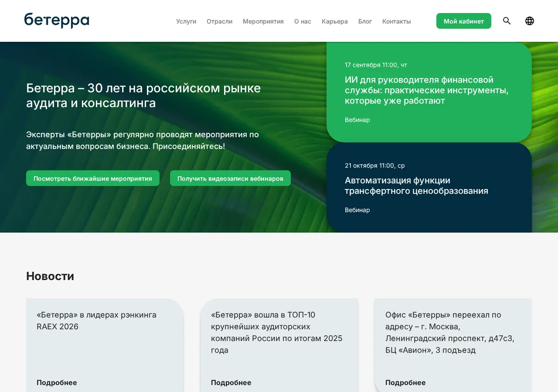Click Получить видеозаписи вебинаров button

click(x=230, y=178)
